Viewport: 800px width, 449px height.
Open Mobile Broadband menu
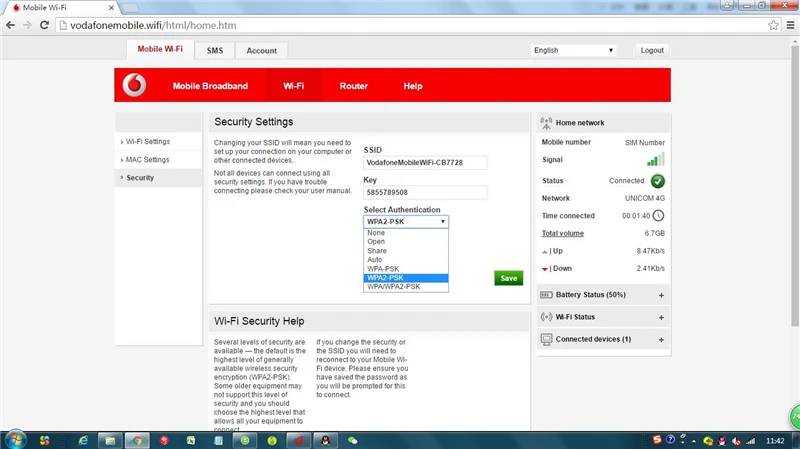[210, 86]
